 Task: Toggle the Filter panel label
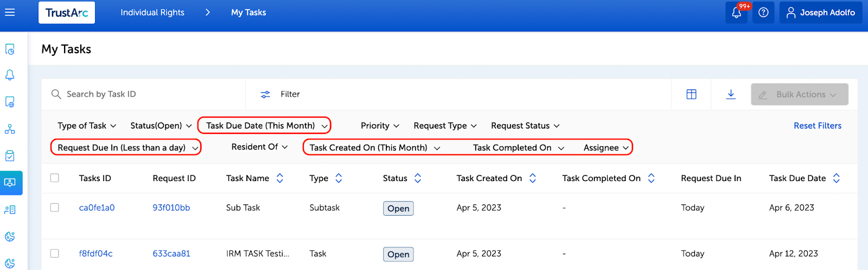pyautogui.click(x=290, y=94)
